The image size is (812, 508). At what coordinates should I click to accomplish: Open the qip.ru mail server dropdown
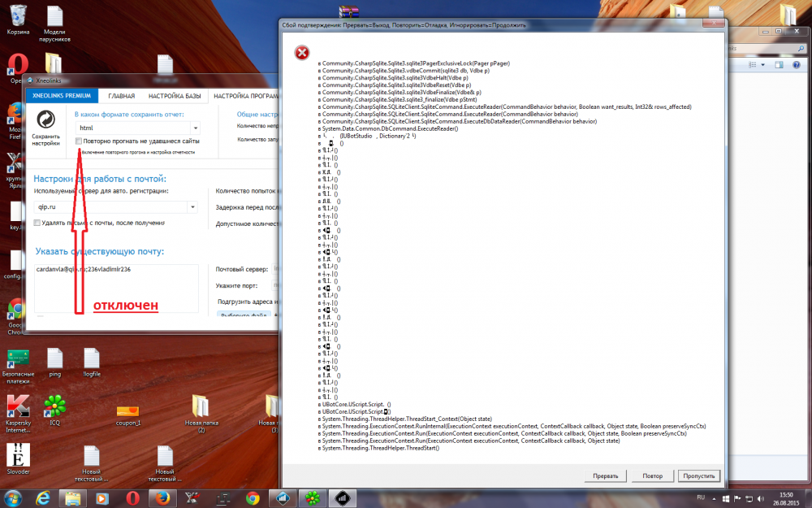point(192,206)
